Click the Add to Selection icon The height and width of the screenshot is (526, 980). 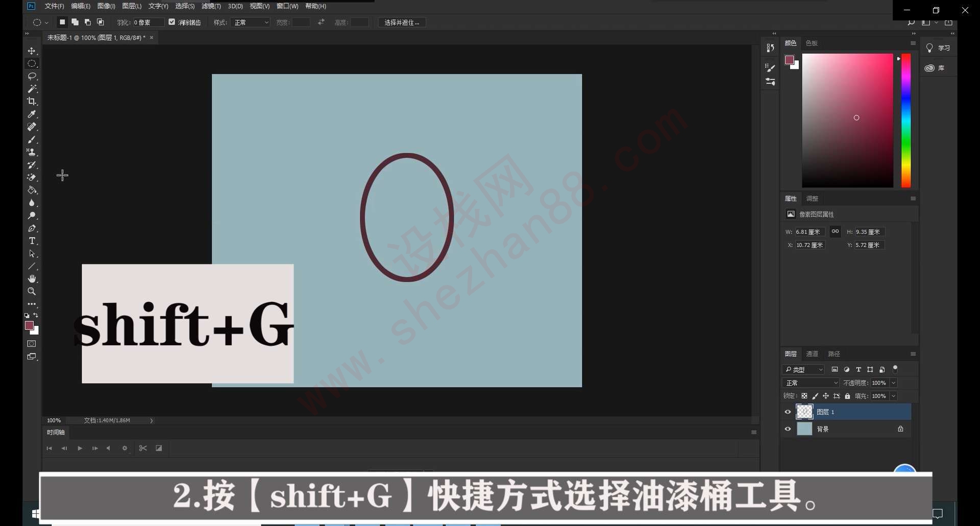(75, 22)
